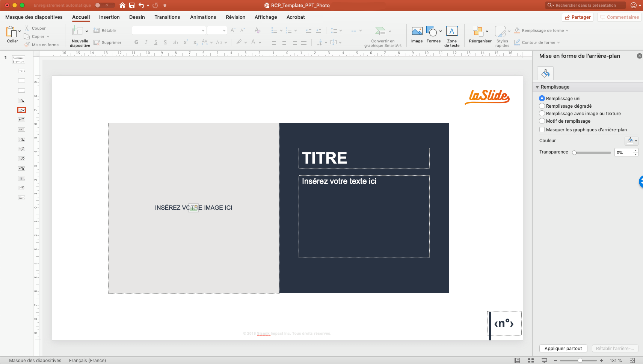643x364 pixels.
Task: Switch to the Dessin tab
Action: coord(137,17)
